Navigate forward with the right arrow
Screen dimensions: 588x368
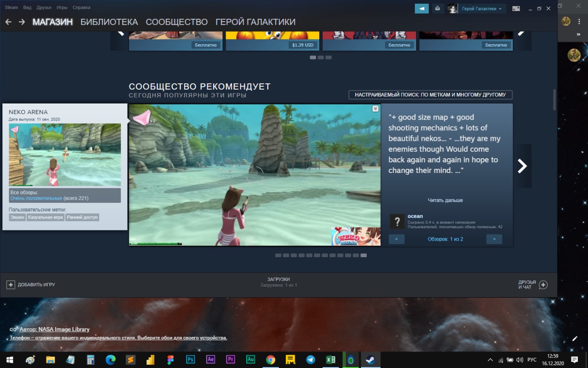22,22
